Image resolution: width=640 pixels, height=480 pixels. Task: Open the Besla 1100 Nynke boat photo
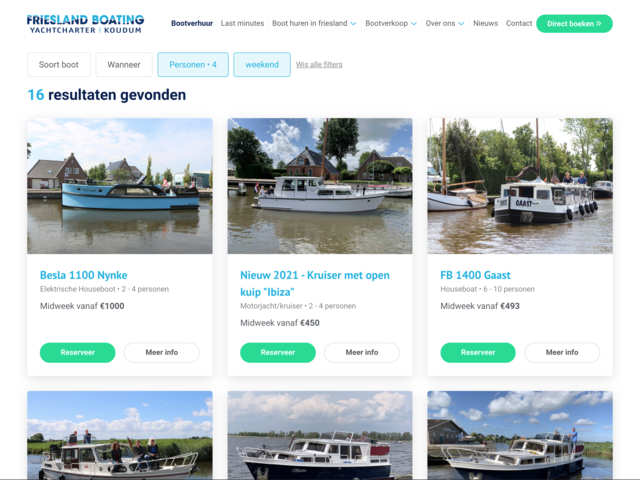coord(120,186)
